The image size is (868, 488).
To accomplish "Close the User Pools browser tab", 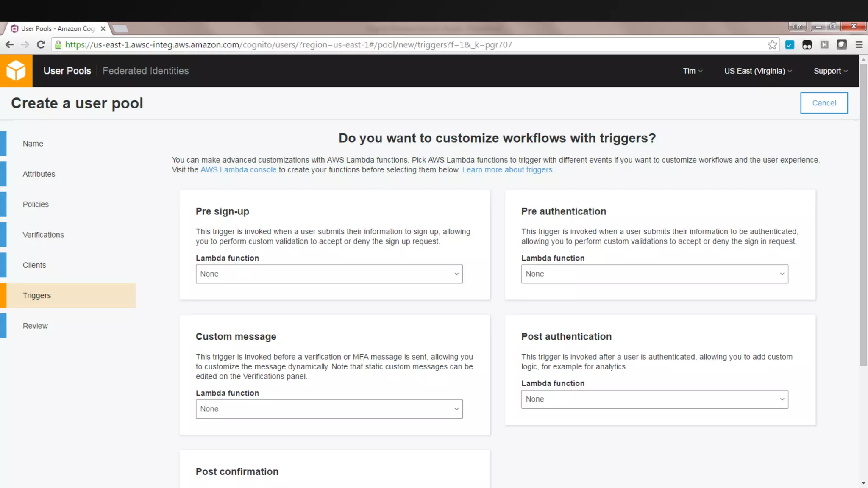I will click(103, 28).
